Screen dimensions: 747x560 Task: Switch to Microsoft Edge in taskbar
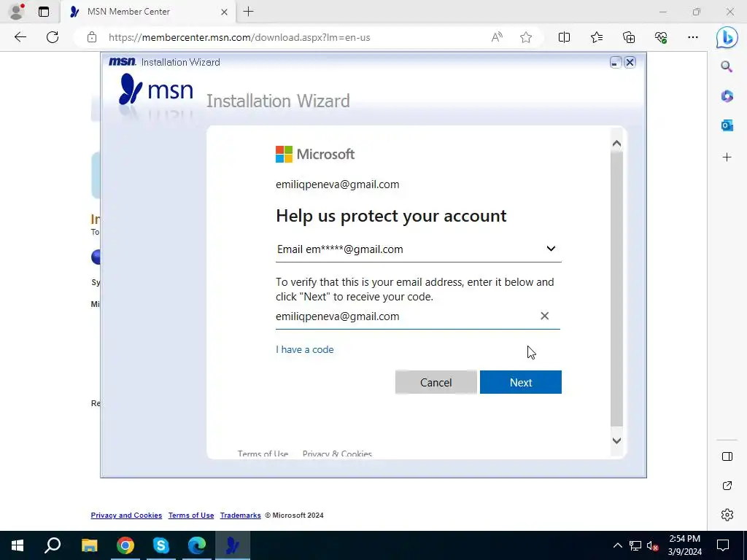pos(197,545)
